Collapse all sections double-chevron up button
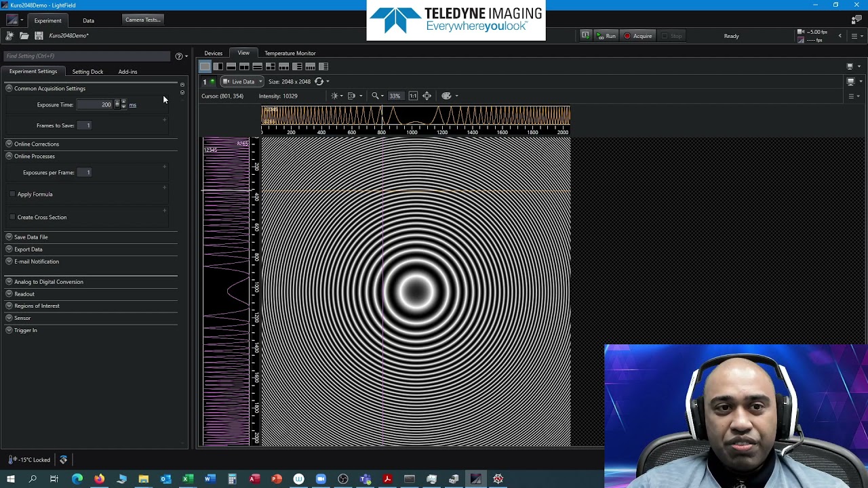Image resolution: width=868 pixels, height=488 pixels. pos(182,85)
